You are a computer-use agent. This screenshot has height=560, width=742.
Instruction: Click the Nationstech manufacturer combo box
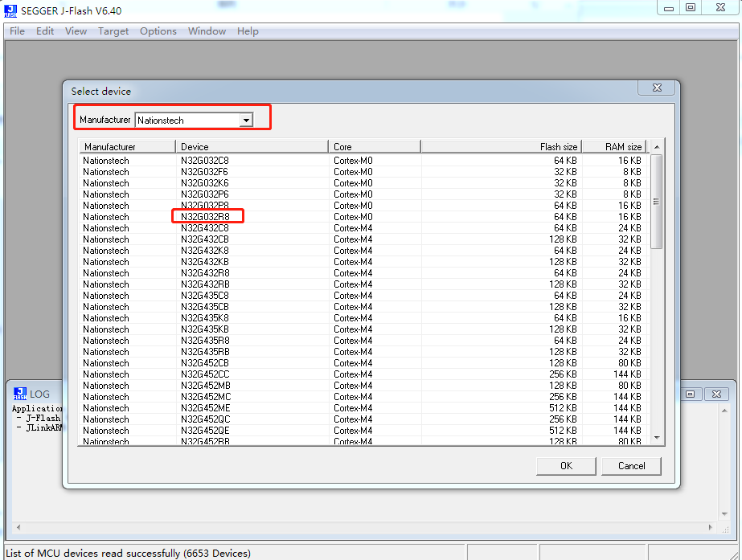194,121
